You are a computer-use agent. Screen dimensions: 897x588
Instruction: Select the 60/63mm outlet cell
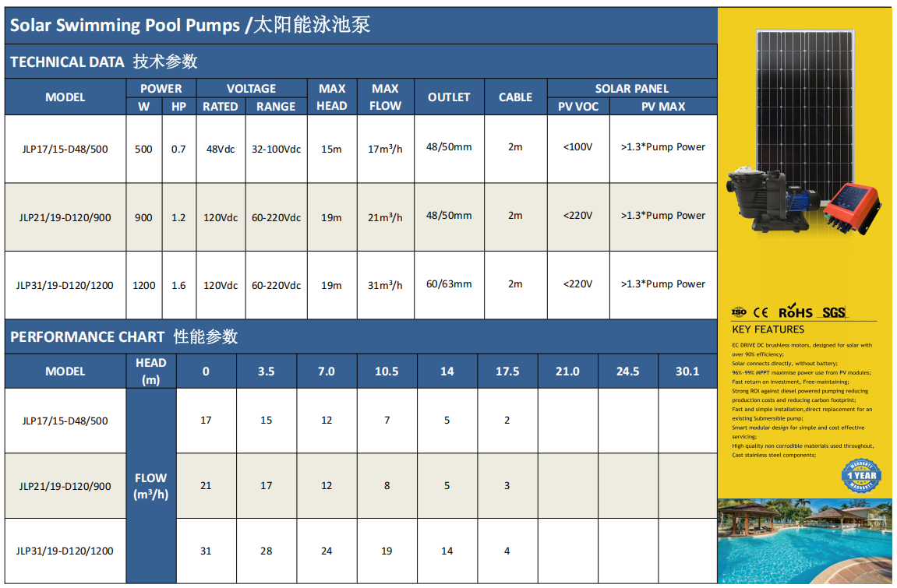coord(449,284)
